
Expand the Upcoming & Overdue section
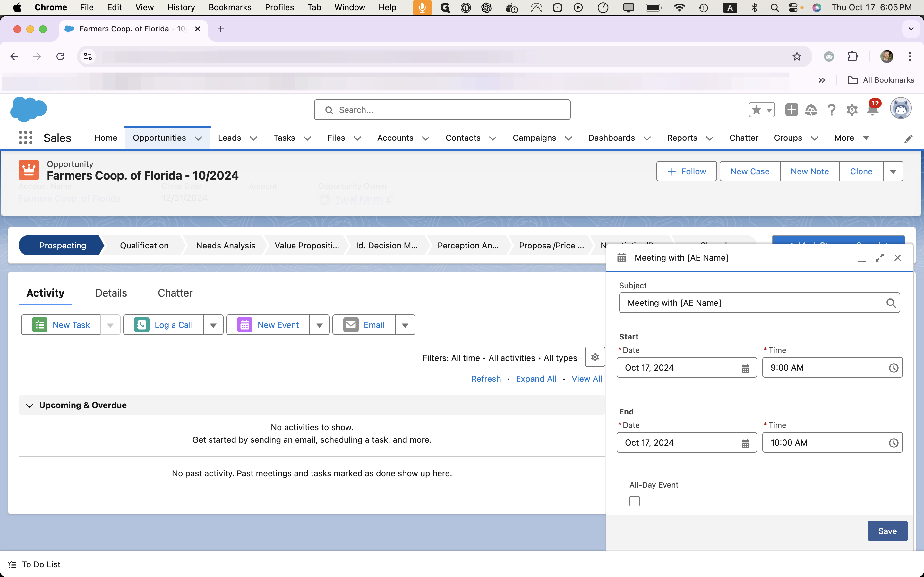29,405
